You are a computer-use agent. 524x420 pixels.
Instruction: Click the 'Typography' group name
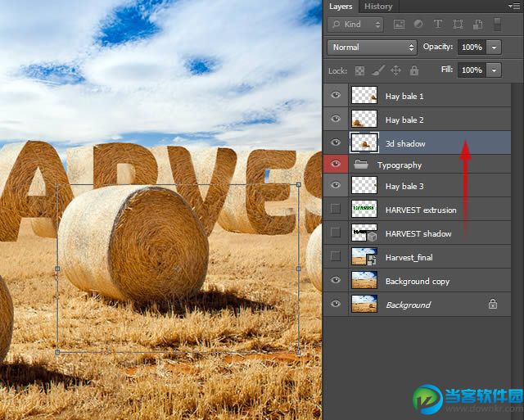[x=400, y=165]
